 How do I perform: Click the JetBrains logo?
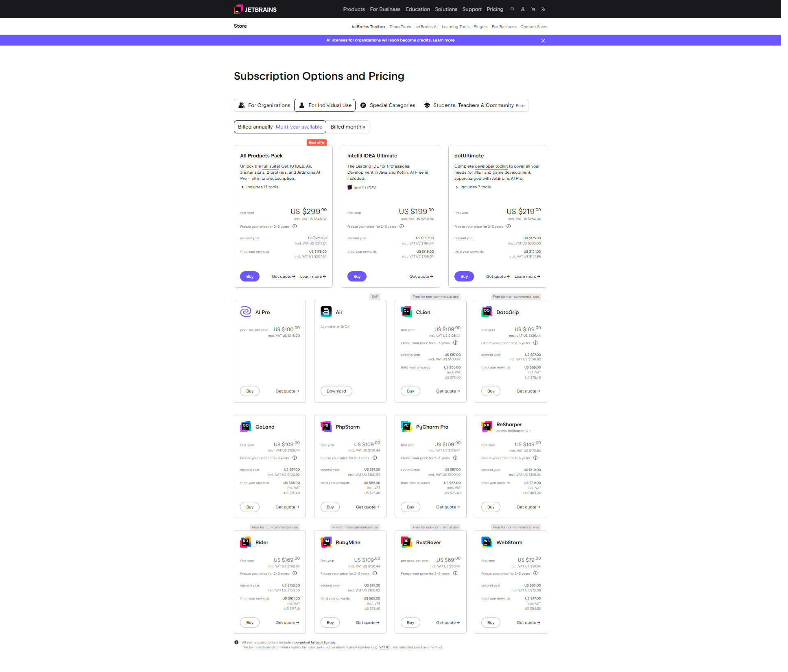[x=255, y=9]
